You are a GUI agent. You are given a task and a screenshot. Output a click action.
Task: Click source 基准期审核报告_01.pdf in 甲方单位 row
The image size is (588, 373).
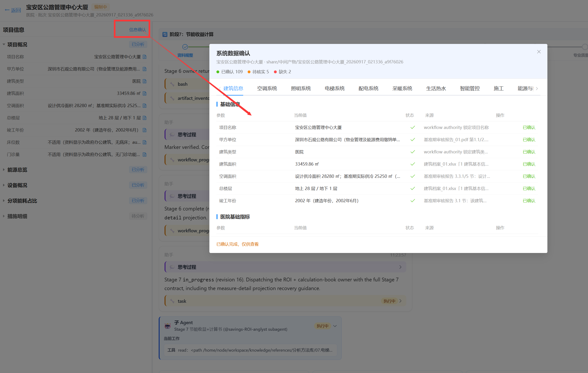tap(456, 140)
